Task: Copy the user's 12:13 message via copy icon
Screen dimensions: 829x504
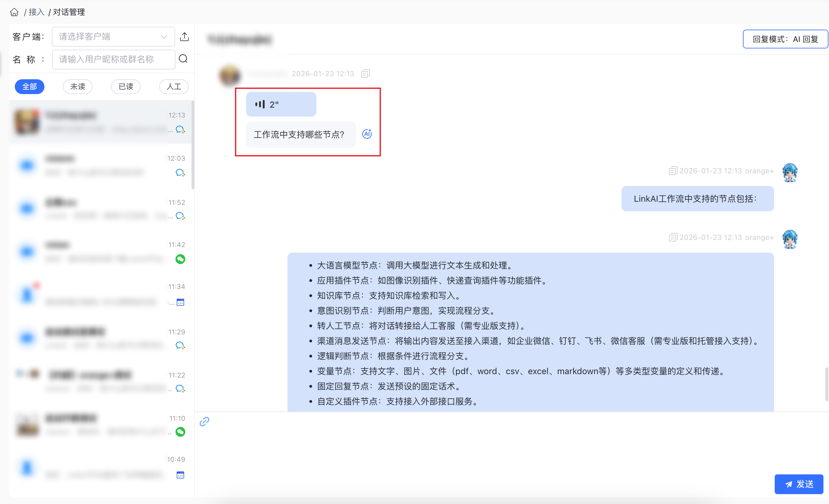Action: (x=365, y=73)
